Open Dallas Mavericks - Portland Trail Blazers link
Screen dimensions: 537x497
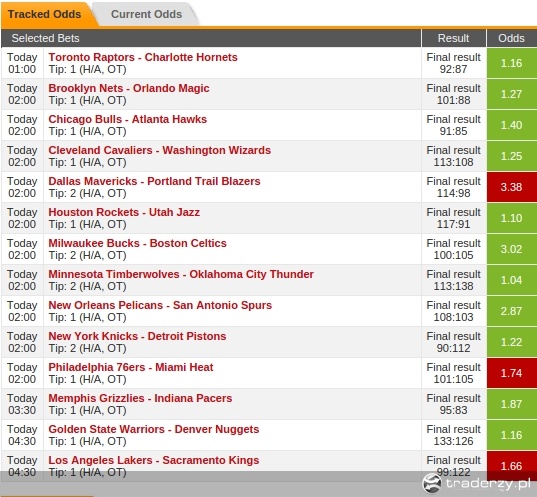[154, 181]
